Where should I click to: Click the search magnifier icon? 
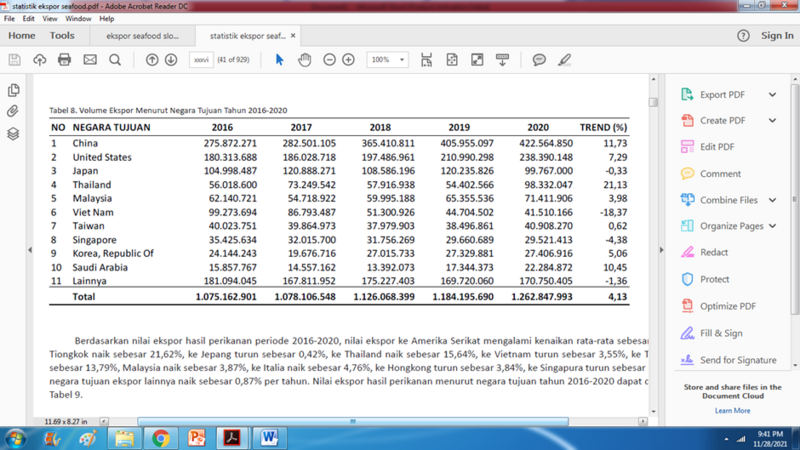115,60
